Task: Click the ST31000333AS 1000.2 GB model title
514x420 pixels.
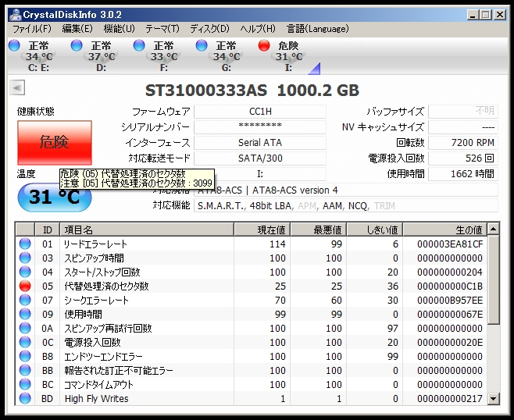Action: (252, 91)
